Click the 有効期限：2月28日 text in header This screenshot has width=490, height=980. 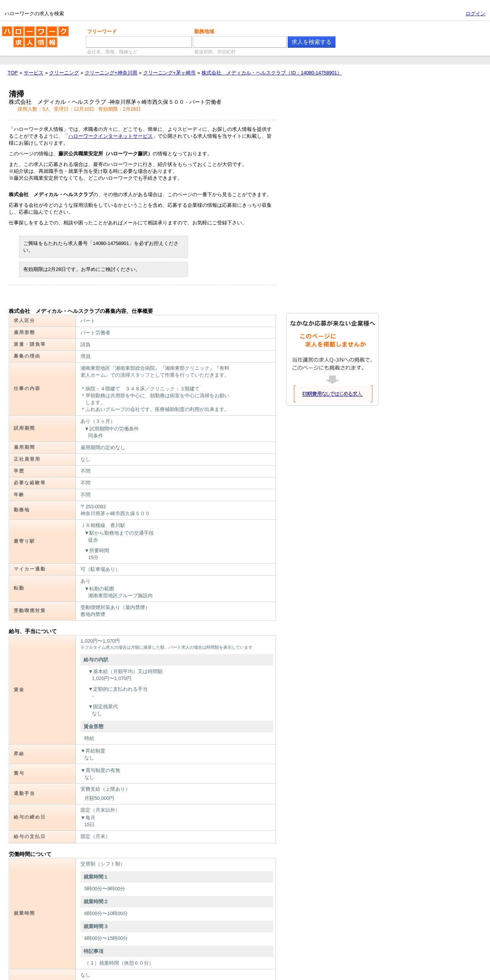[x=119, y=109]
